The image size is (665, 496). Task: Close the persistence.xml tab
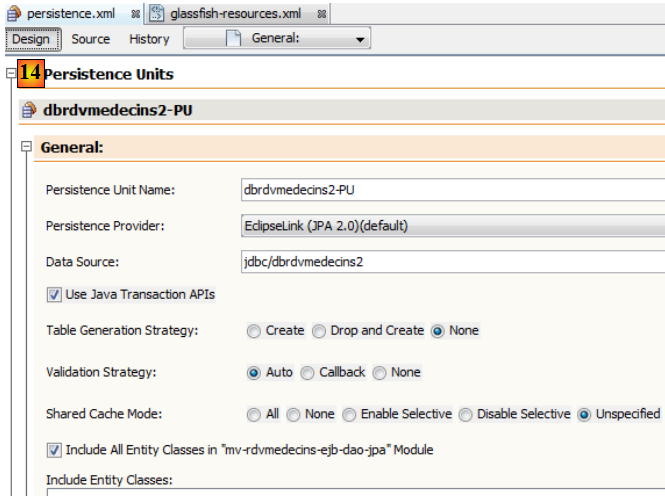pyautogui.click(x=135, y=13)
